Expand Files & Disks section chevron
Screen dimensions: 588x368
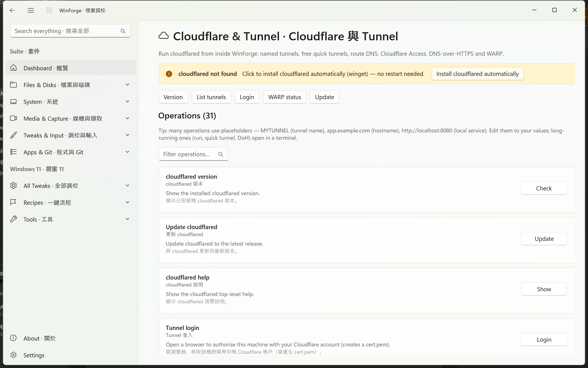tap(127, 85)
